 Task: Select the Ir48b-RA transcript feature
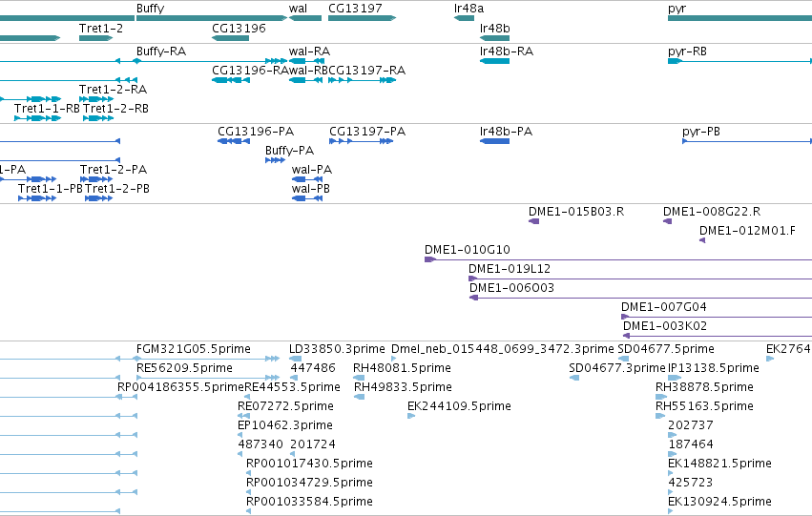[494, 61]
